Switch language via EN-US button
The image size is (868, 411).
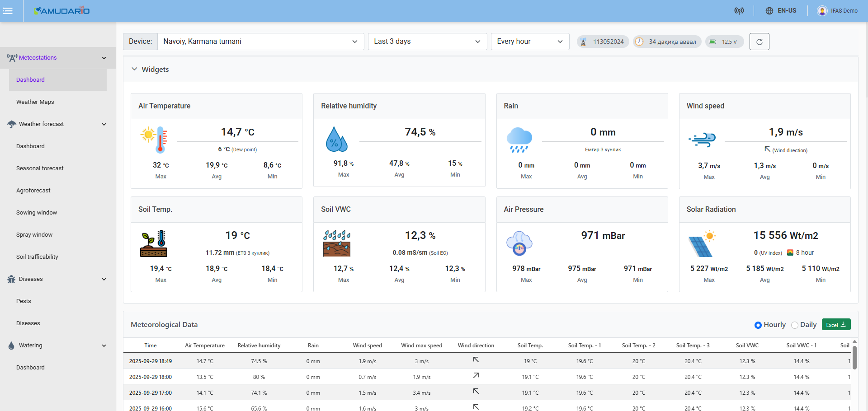tap(781, 11)
